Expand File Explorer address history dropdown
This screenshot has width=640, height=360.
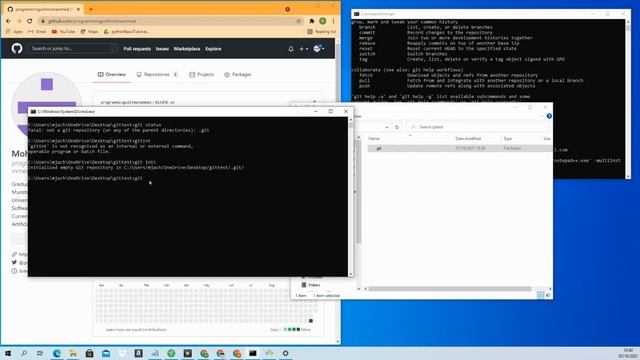click(x=387, y=127)
